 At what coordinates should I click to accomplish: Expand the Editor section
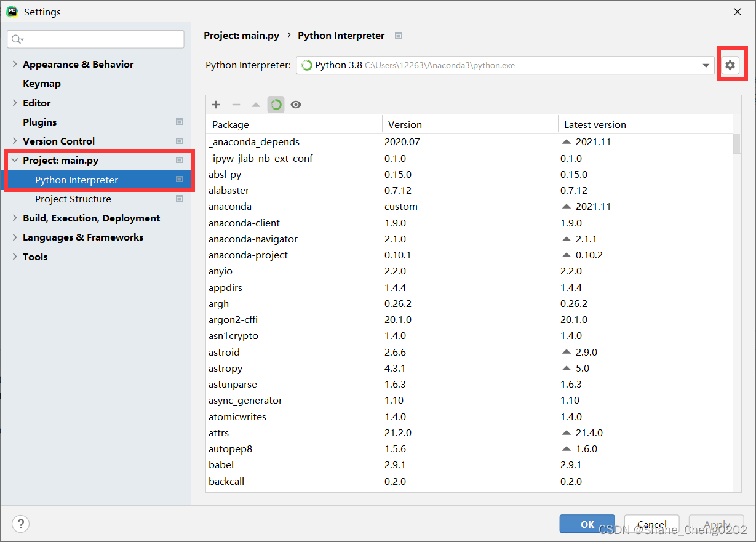[x=15, y=103]
